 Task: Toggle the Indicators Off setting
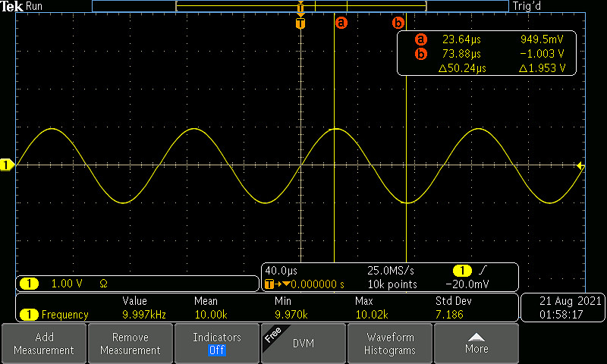click(217, 344)
